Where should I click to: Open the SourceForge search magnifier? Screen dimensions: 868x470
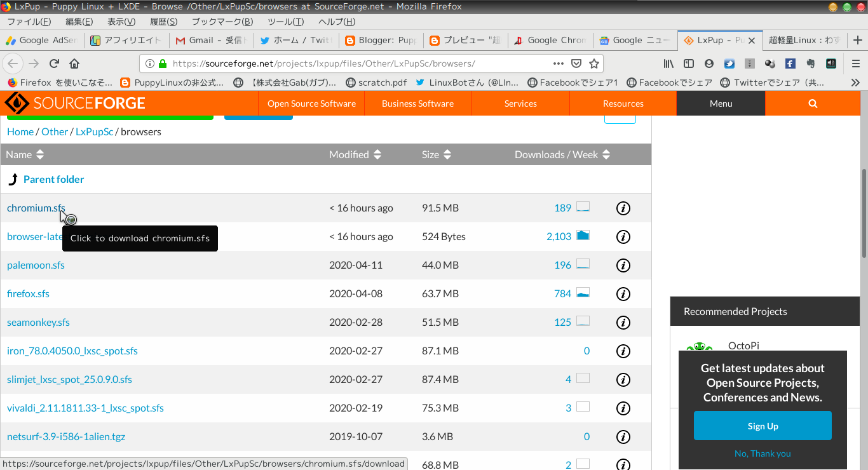pyautogui.click(x=813, y=104)
